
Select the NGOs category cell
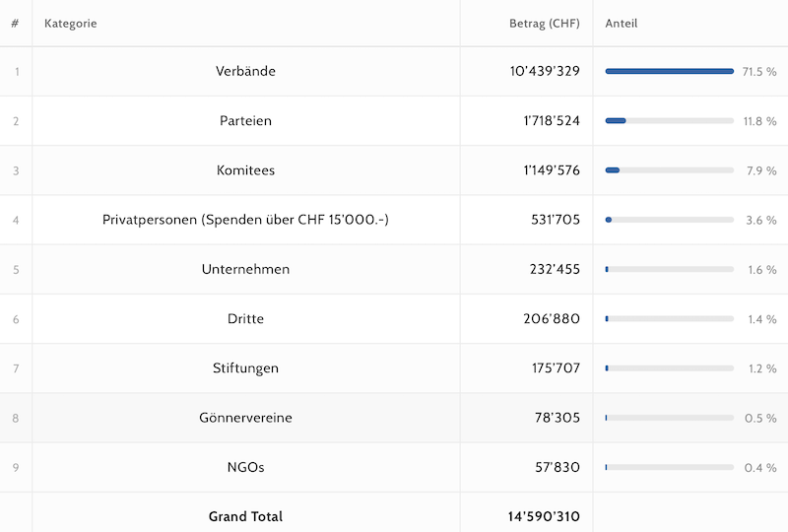click(245, 467)
